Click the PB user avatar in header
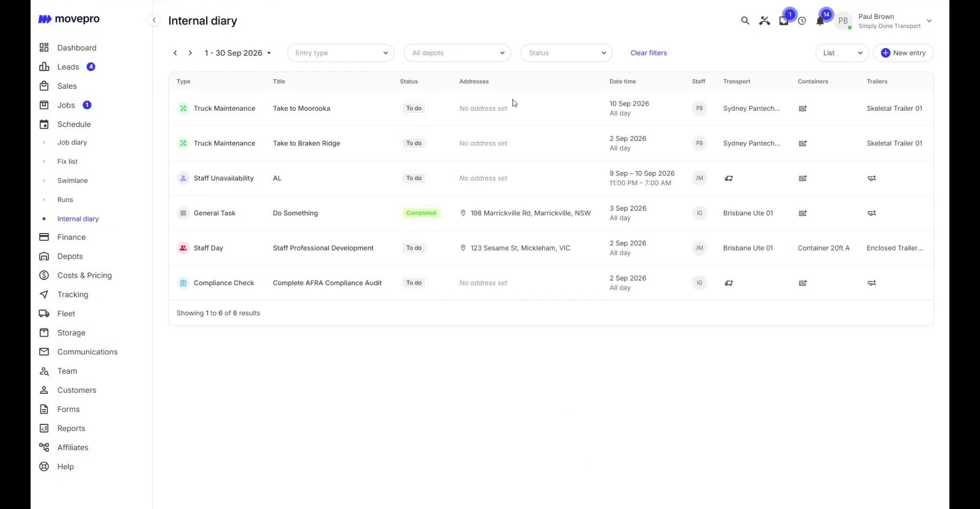The height and width of the screenshot is (509, 980). click(x=843, y=21)
